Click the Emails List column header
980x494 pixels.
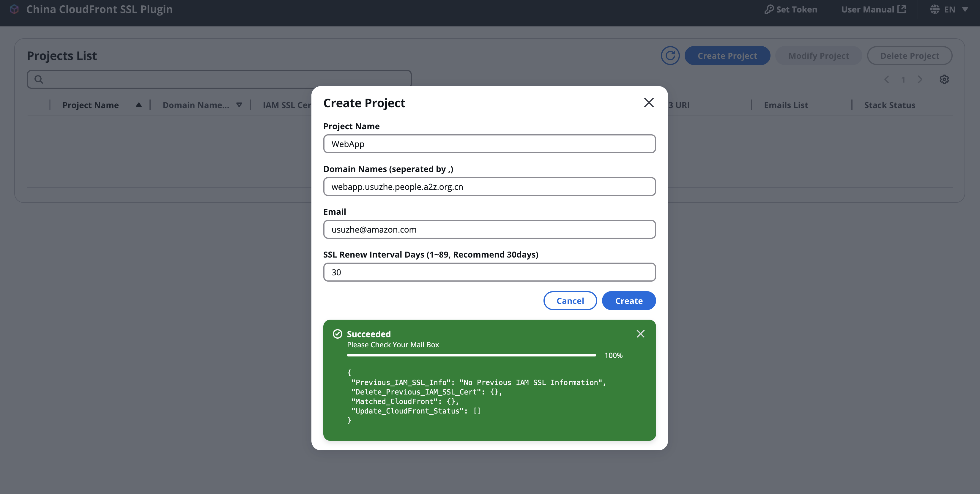click(x=786, y=105)
